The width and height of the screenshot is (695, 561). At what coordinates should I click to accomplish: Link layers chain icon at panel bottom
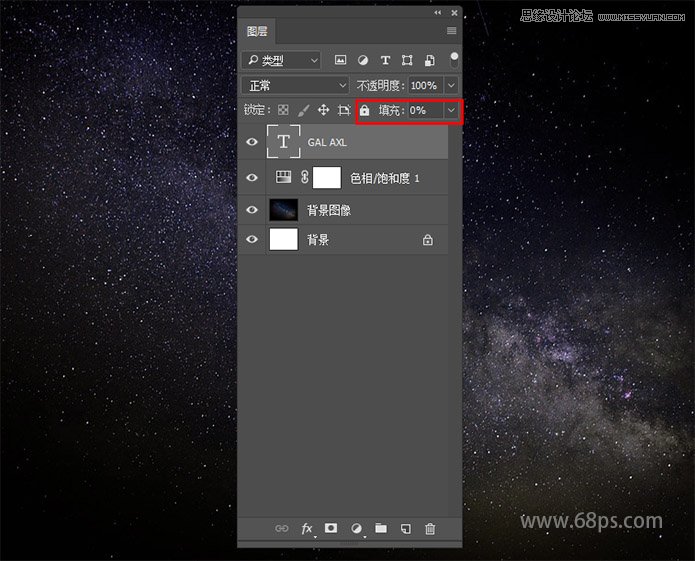(x=281, y=528)
